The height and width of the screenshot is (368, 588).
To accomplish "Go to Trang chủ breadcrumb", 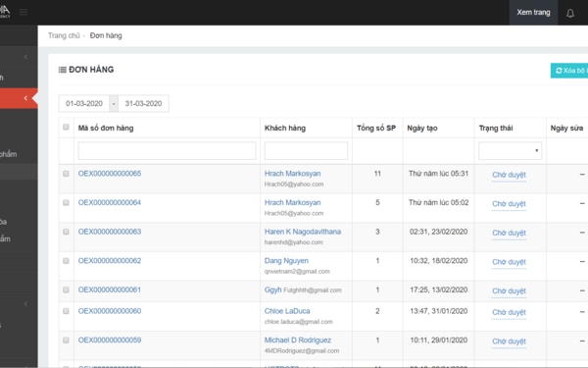I will (64, 35).
